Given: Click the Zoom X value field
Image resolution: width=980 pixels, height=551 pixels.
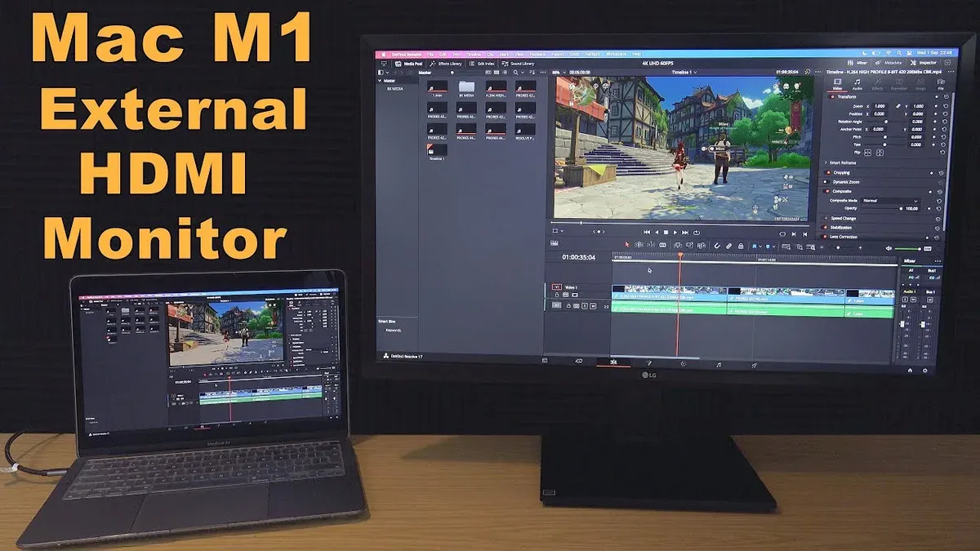Looking at the screenshot, I should point(880,106).
